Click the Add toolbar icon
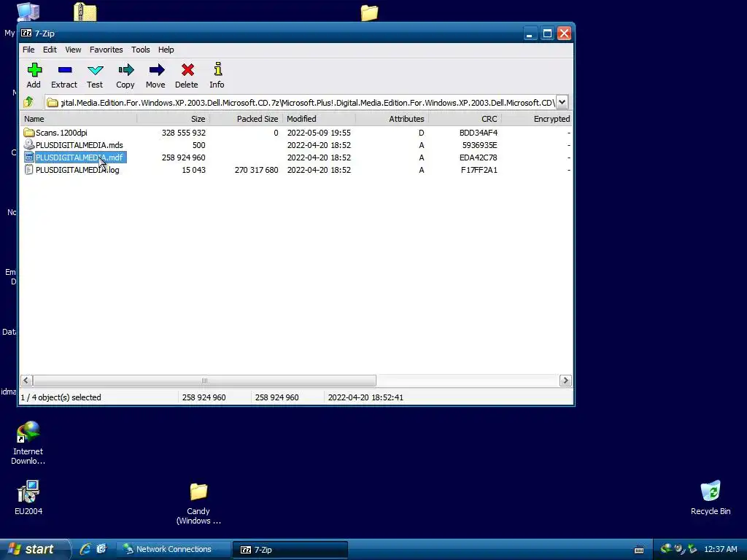 (x=34, y=70)
